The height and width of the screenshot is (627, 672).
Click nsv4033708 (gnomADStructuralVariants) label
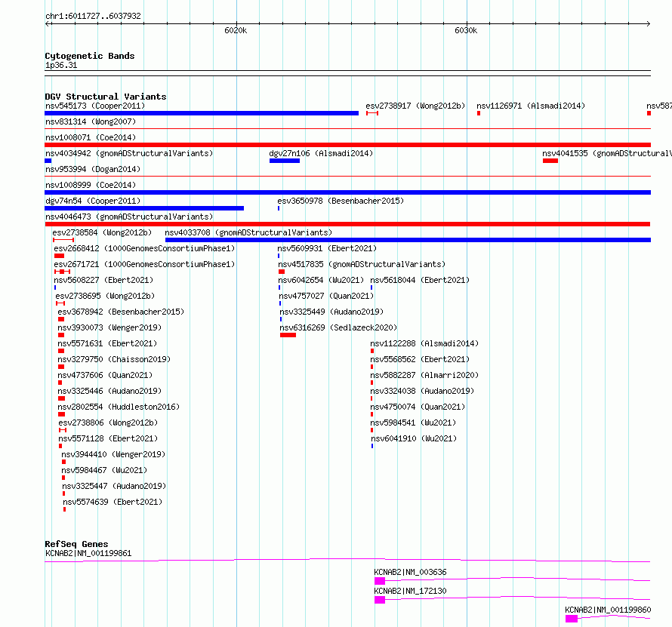(x=248, y=232)
